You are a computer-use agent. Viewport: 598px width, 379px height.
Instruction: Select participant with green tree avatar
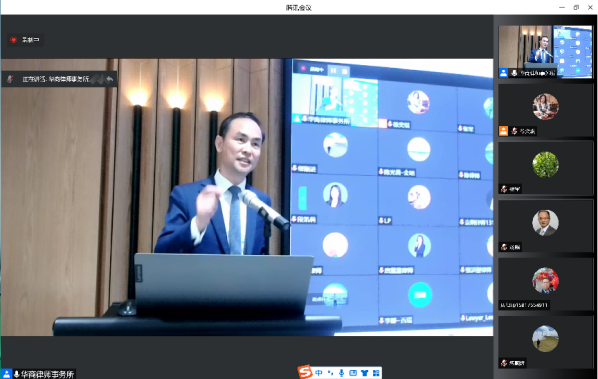click(545, 168)
